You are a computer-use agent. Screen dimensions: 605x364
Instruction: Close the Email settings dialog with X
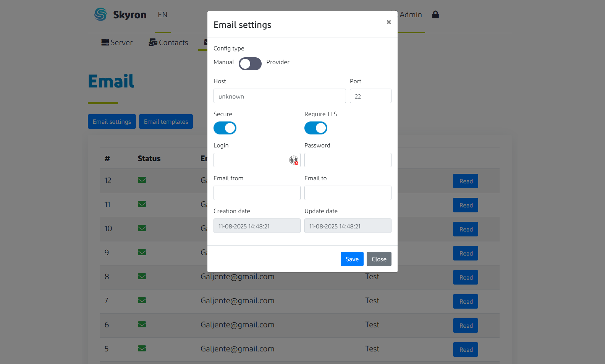pyautogui.click(x=389, y=22)
